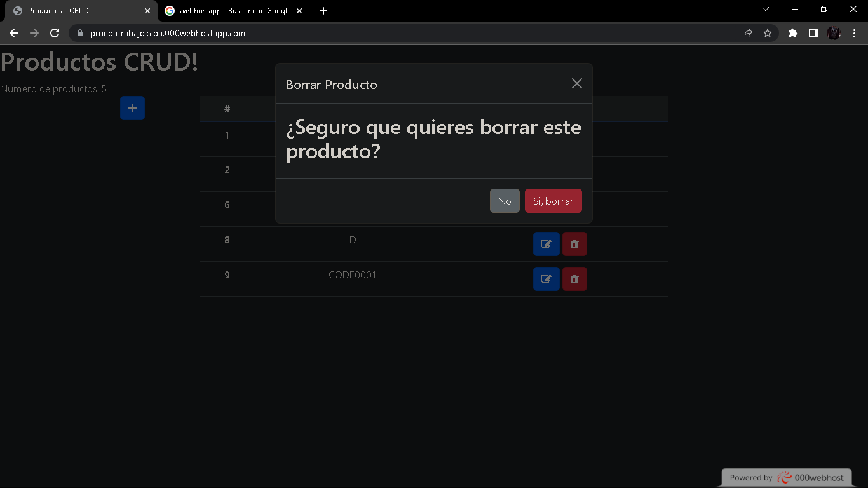Open the side panel icon

coord(813,33)
